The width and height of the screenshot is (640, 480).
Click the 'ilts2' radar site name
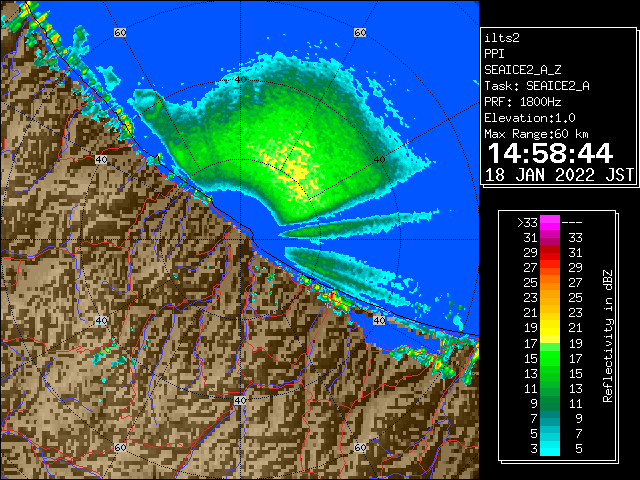click(x=502, y=38)
